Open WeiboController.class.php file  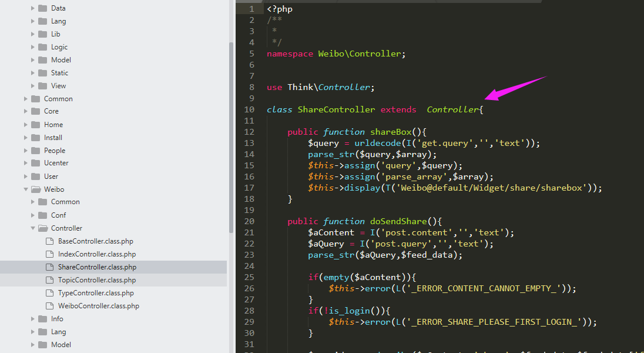click(99, 306)
